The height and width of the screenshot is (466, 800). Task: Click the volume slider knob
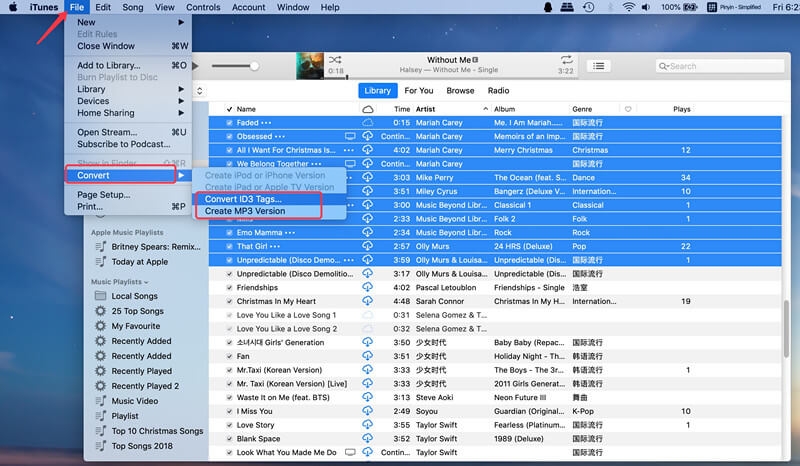click(254, 66)
